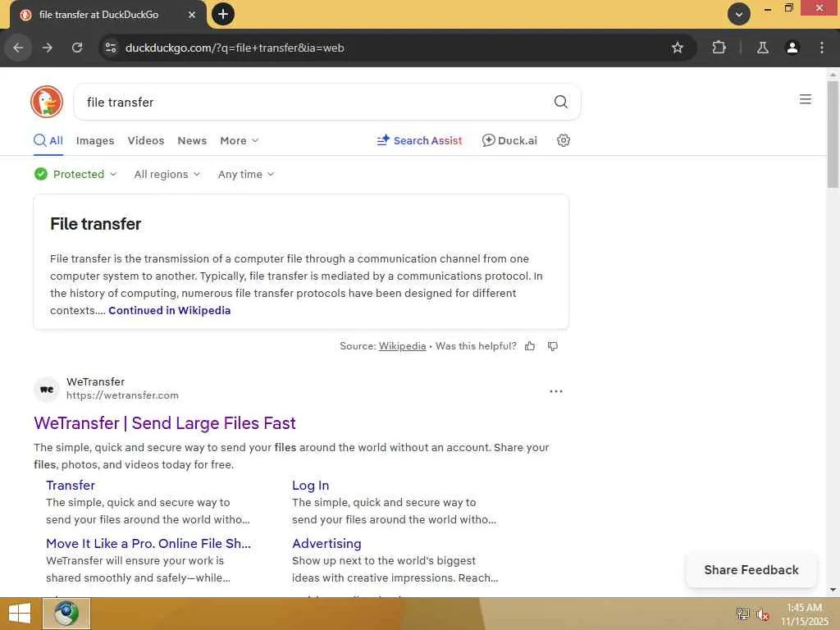Screen dimensions: 840x630
Task: Open the Windows Start button
Action: click(x=20, y=614)
